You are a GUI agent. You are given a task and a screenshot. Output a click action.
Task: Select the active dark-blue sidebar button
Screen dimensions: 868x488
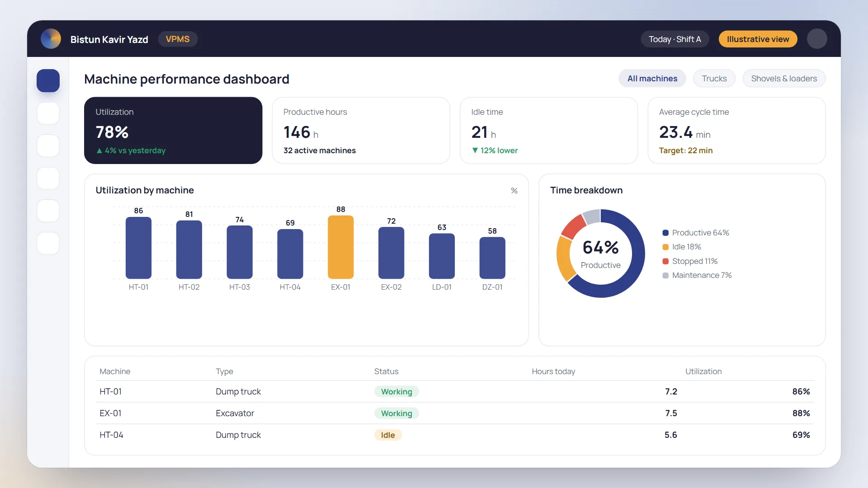(x=48, y=80)
